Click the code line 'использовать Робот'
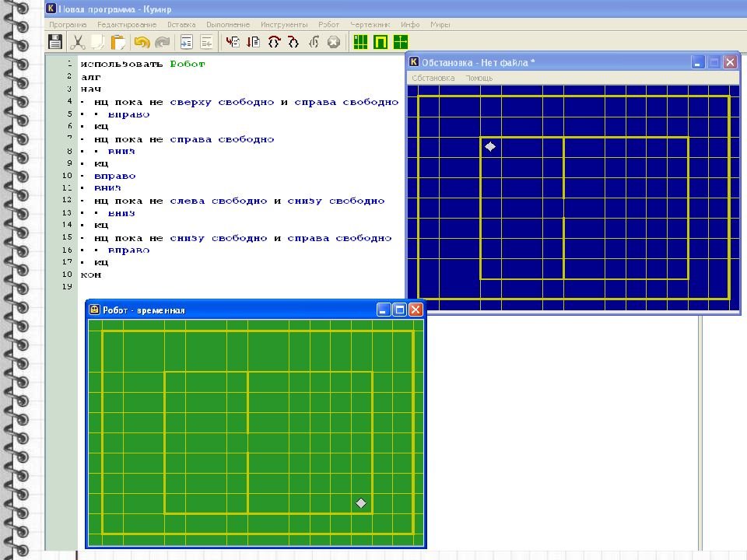Screen dimensions: 747x560 [x=142, y=64]
